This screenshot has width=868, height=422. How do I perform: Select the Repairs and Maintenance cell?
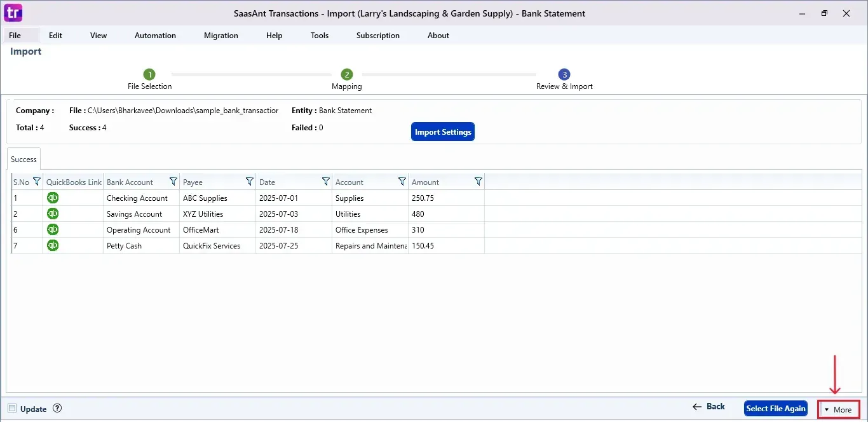(x=370, y=246)
